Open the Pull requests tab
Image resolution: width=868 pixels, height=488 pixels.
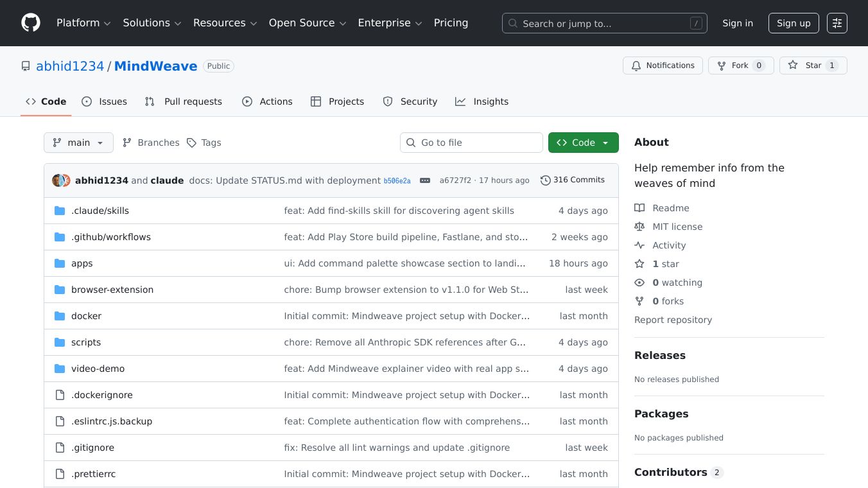[184, 101]
